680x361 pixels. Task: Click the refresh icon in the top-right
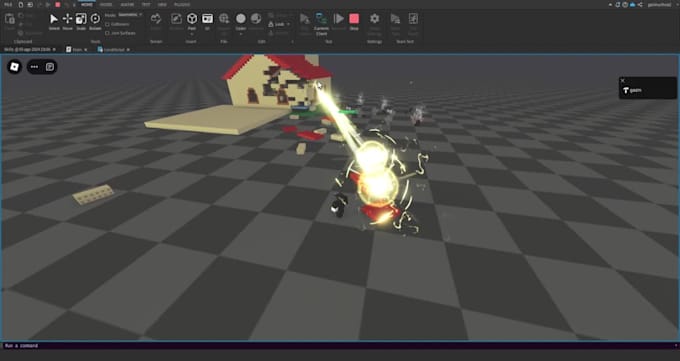click(618, 5)
